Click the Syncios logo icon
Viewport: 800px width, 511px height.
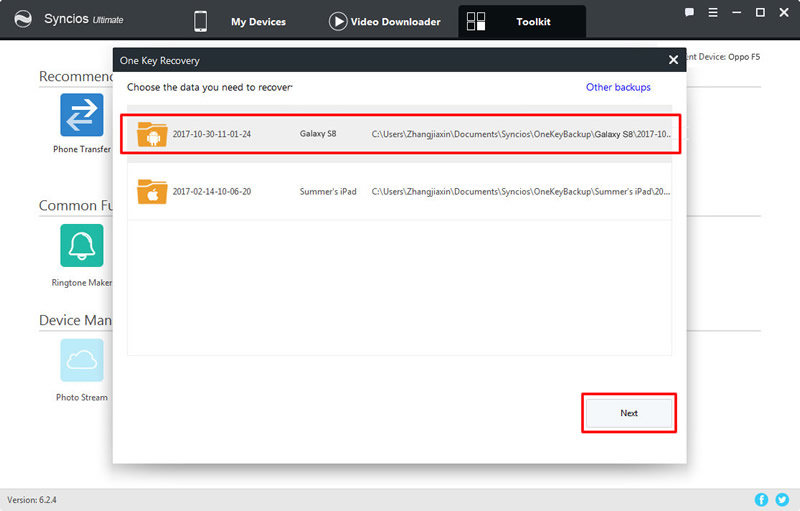pos(23,19)
